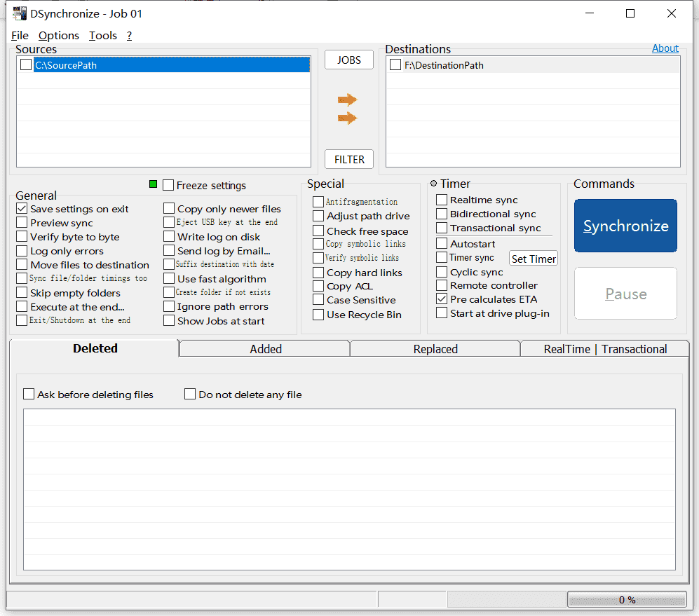The image size is (699, 616).
Task: Open the Tools menu
Action: pyautogui.click(x=103, y=36)
